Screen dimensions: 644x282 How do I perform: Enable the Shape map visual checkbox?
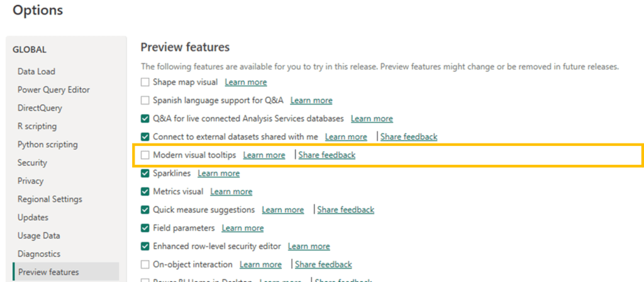(x=145, y=82)
